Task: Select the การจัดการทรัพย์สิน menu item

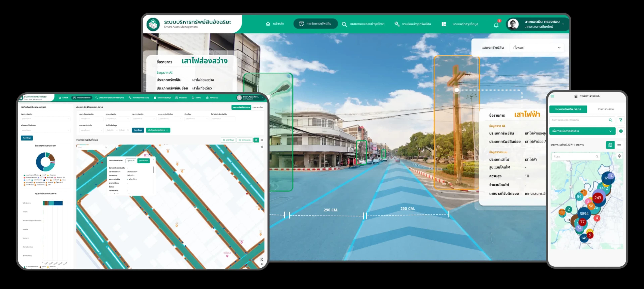Action: coord(315,24)
